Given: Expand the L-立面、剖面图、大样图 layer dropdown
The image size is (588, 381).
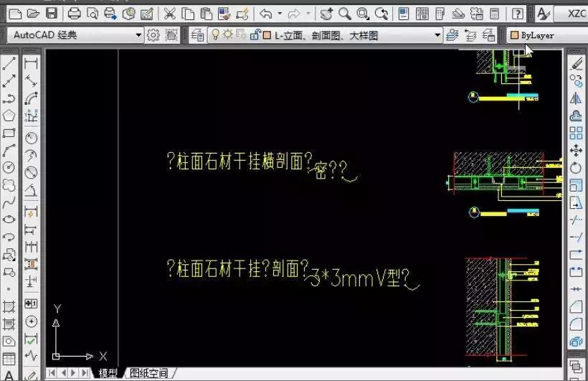Looking at the screenshot, I should point(437,36).
